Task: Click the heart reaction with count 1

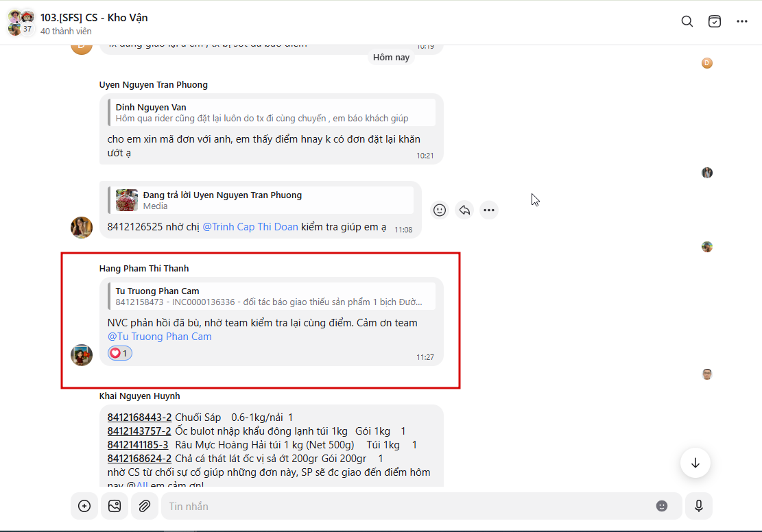Action: click(119, 353)
